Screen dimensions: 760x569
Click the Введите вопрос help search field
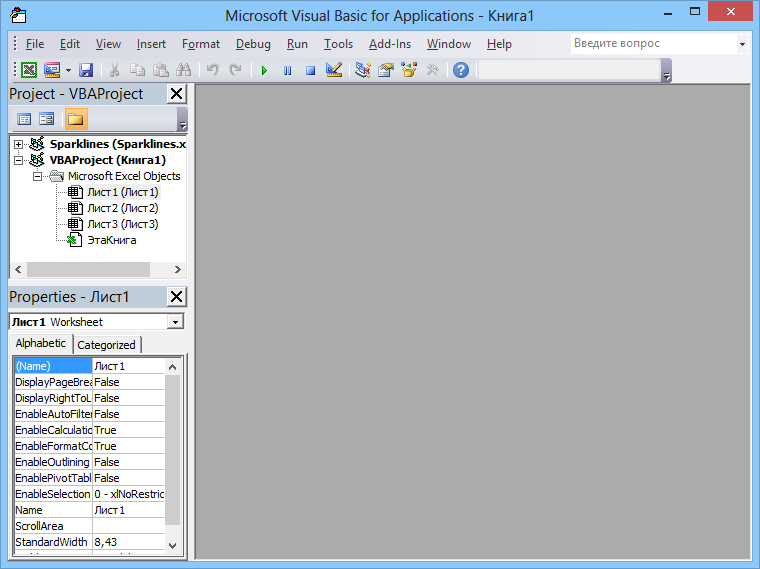click(654, 44)
